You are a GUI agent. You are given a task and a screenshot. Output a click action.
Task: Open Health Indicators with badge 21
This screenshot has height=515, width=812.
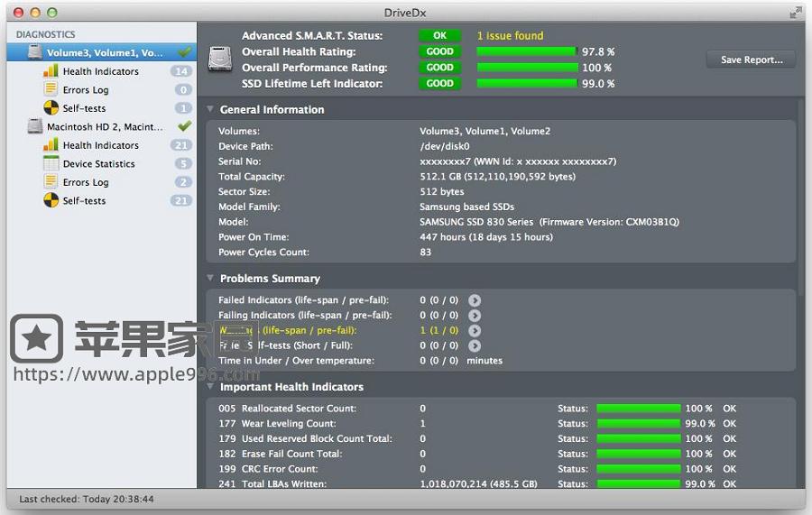[x=101, y=145]
